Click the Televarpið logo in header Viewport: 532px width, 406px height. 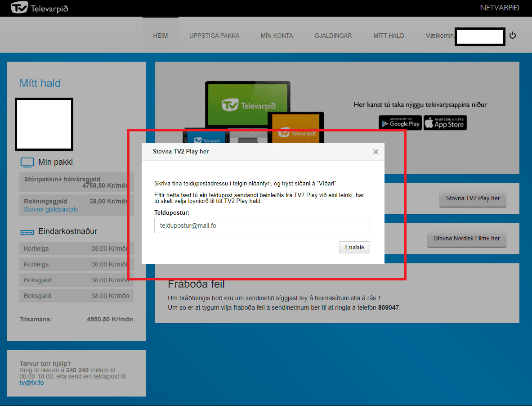[40, 8]
